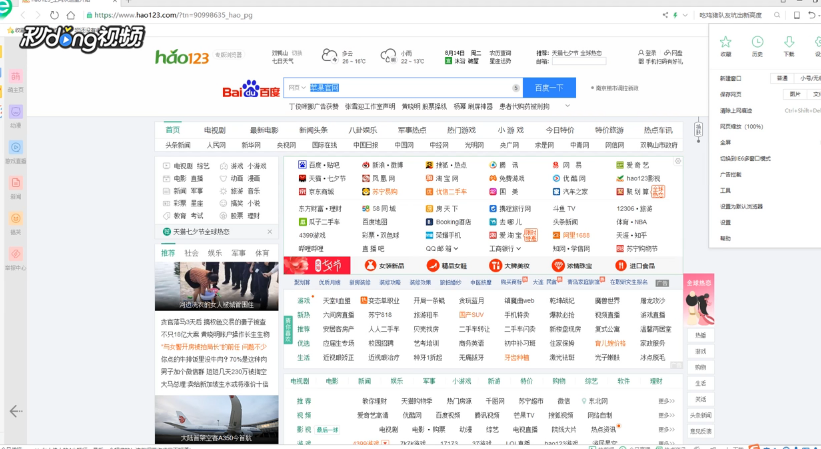Viewport: 821px width, 449px height.
Task: Expand 更多 on the 影视 row
Action: pos(667,429)
